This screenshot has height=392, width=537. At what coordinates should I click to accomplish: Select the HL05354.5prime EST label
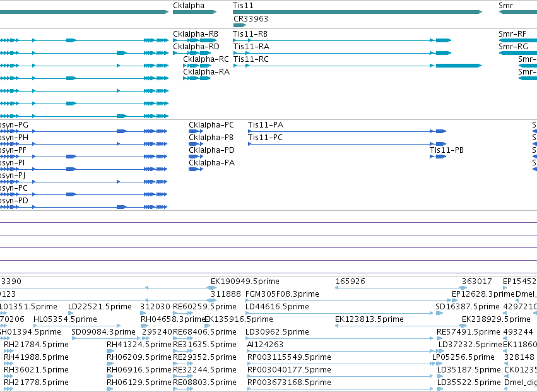(x=65, y=319)
